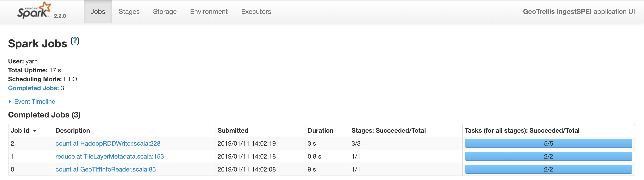Open count at HadoopRDDWriter.scala:228 job details

click(108, 143)
